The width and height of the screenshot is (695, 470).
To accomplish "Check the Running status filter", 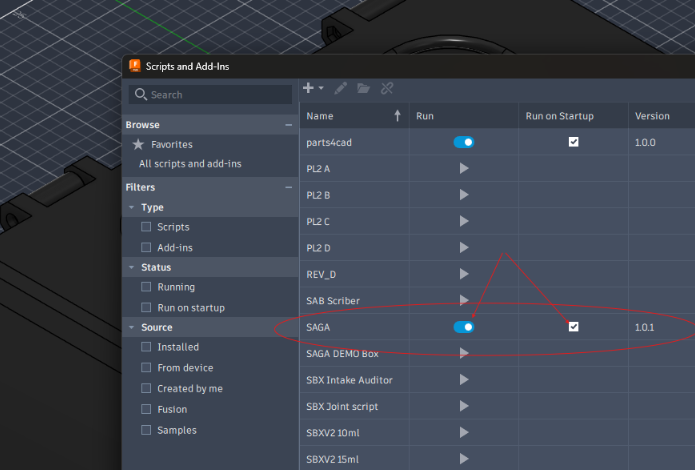I will click(146, 287).
